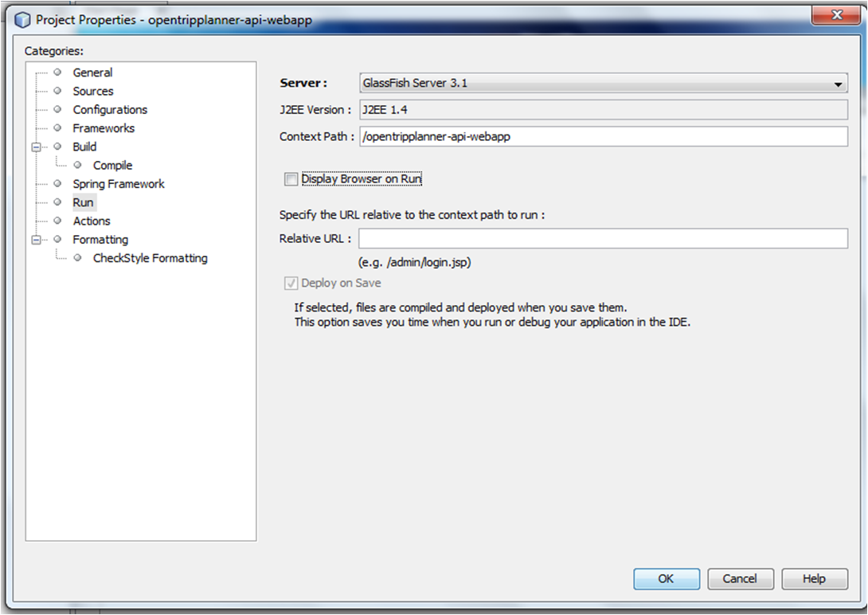The width and height of the screenshot is (868, 615).
Task: Open Help for project properties
Action: 814,579
